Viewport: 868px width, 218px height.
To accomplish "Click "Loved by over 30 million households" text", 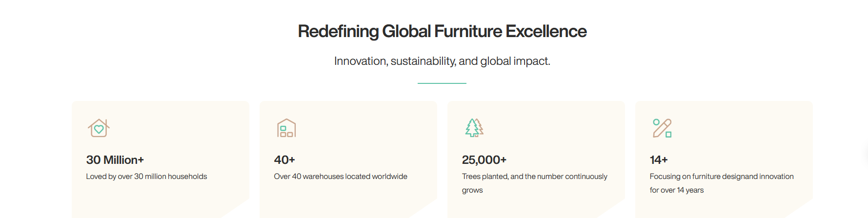I will pyautogui.click(x=146, y=177).
